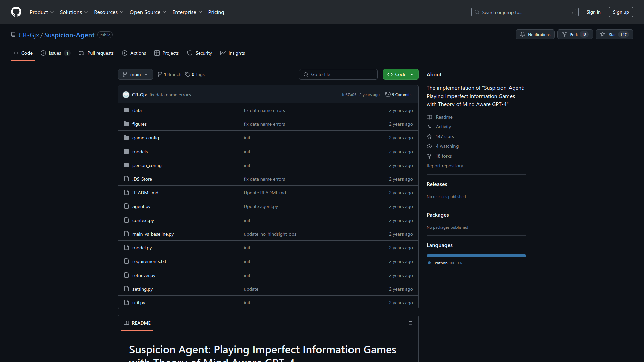Open the main branch selector dropdown

136,74
